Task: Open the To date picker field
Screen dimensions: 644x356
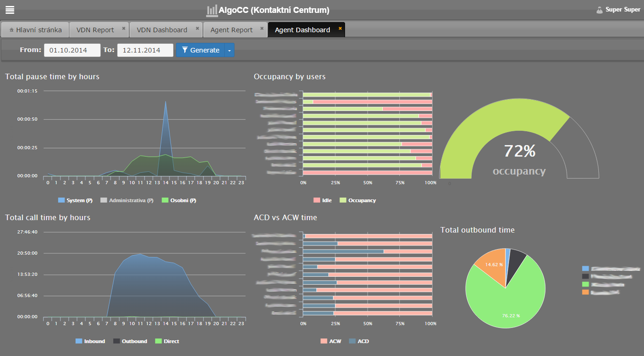Action: coord(145,50)
